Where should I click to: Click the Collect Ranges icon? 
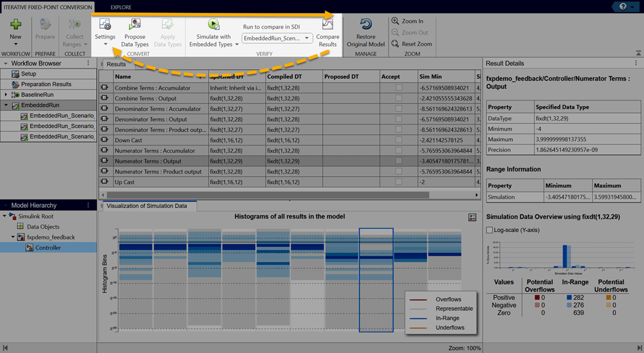click(x=75, y=24)
